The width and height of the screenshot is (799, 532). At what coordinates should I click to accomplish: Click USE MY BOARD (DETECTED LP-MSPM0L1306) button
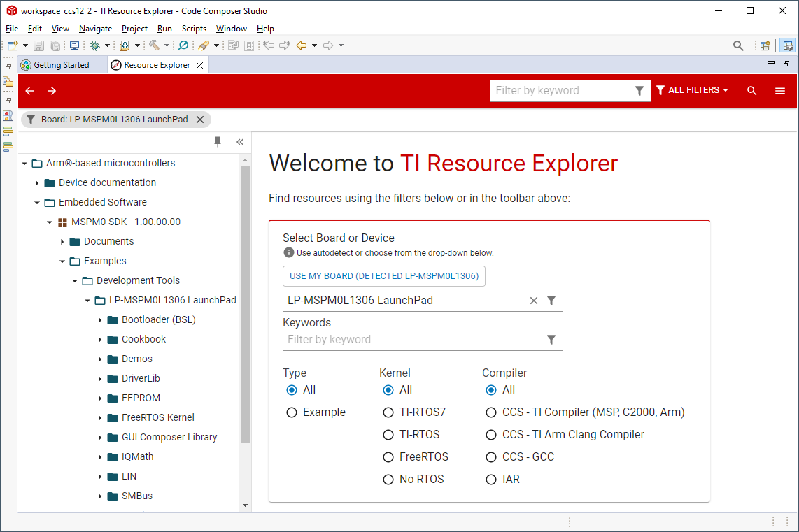(383, 276)
